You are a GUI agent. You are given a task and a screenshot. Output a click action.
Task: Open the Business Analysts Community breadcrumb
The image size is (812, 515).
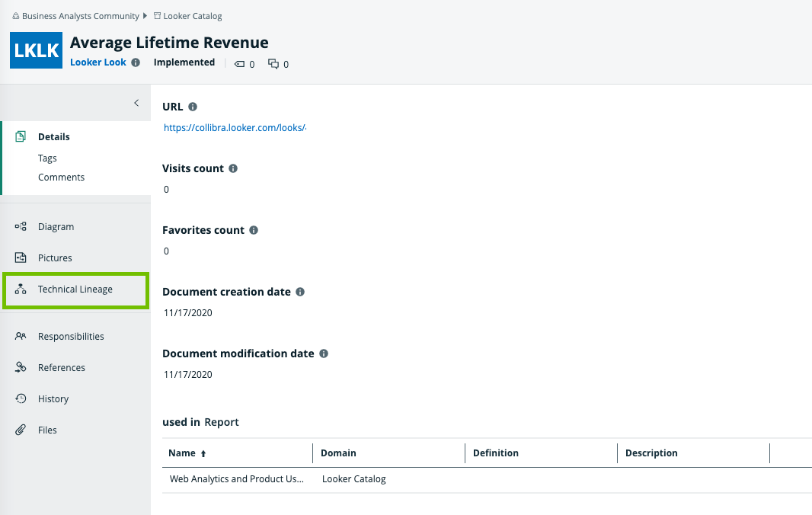(80, 16)
